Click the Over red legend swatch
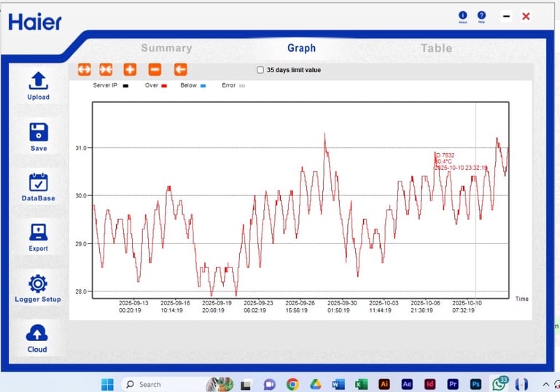 164,86
